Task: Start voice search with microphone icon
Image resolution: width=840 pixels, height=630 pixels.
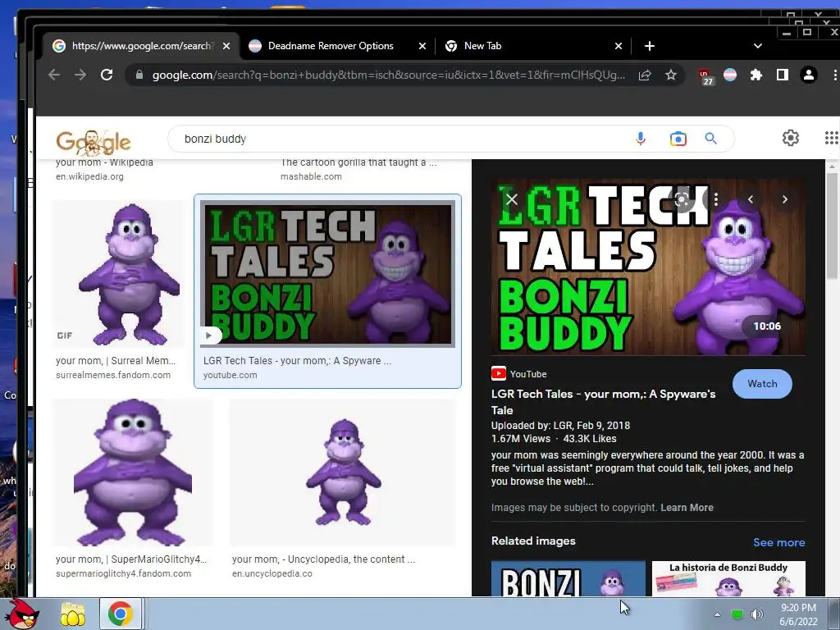Action: [x=640, y=139]
